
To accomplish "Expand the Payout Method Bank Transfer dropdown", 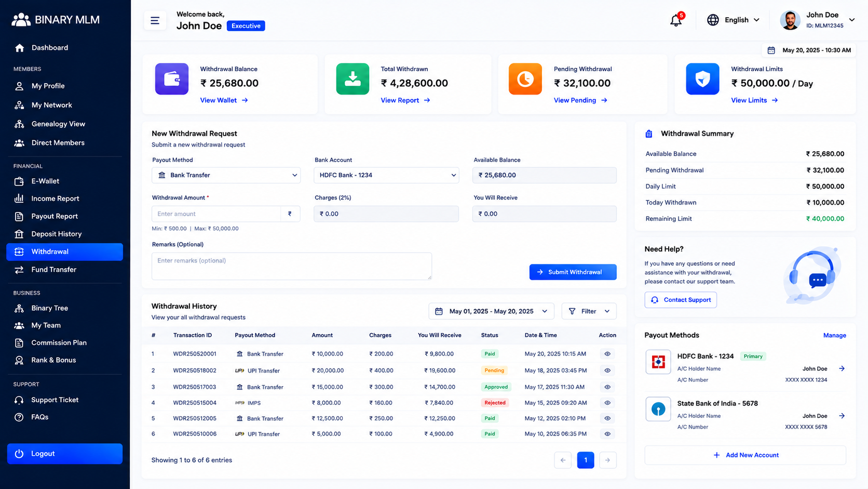I will [226, 175].
